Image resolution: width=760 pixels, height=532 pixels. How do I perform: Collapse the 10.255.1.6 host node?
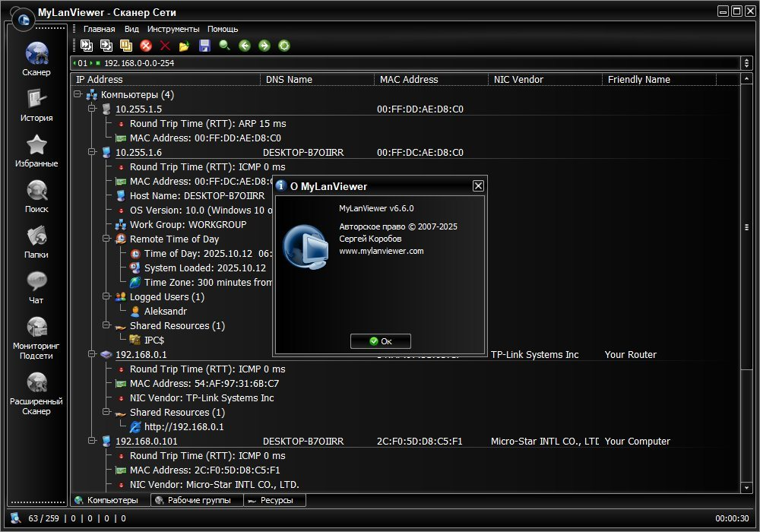tap(92, 152)
